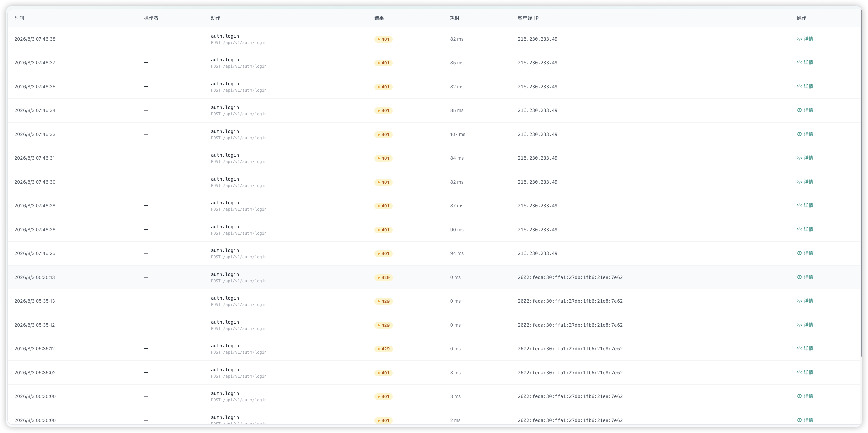The image size is (868, 433).
Task: Click eye icon in the 107 ms row's neighbor 07:46:34
Action: click(799, 110)
